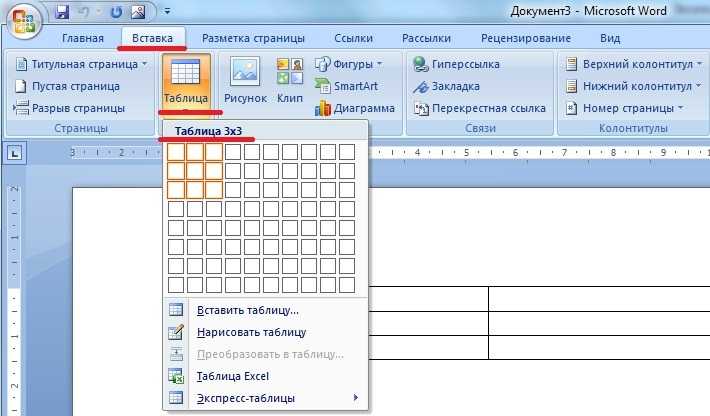Viewport: 710px width, 416px height.
Task: Expand the Нижний колонтитул dropdown arrow
Action: click(698, 86)
